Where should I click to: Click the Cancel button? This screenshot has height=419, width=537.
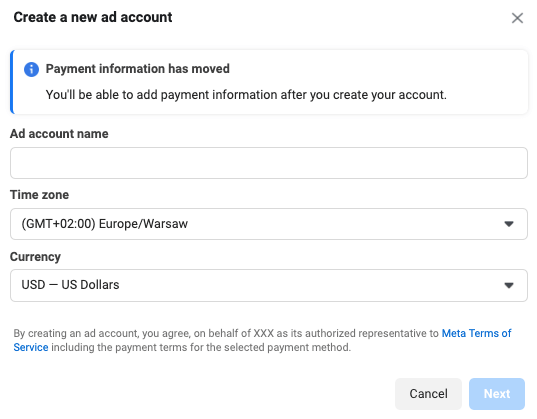point(428,394)
